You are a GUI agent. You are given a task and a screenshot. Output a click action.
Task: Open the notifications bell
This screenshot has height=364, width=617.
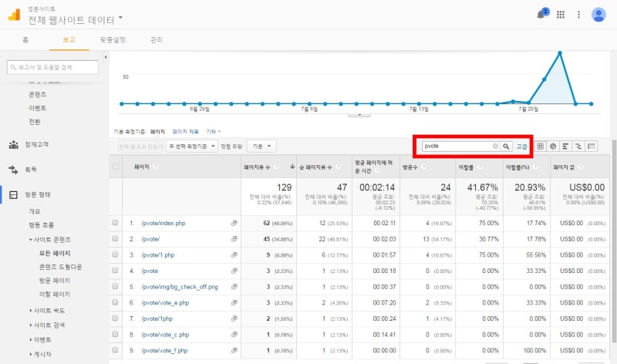pyautogui.click(x=541, y=15)
